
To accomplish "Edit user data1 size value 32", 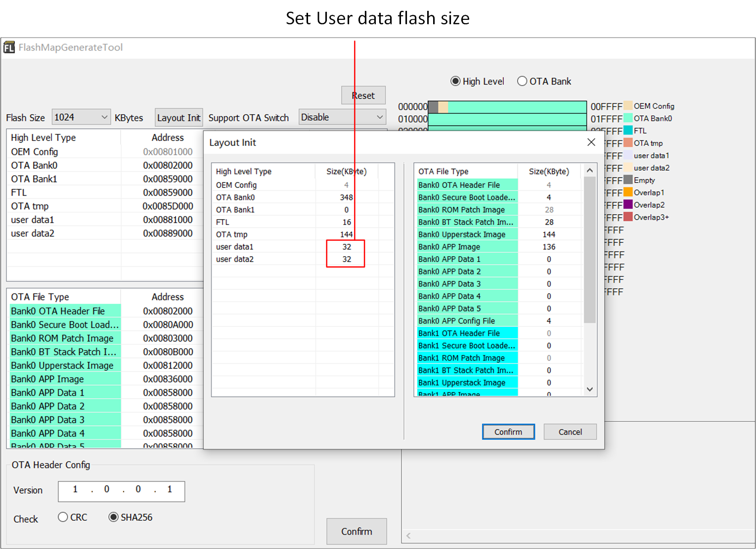I will [347, 247].
